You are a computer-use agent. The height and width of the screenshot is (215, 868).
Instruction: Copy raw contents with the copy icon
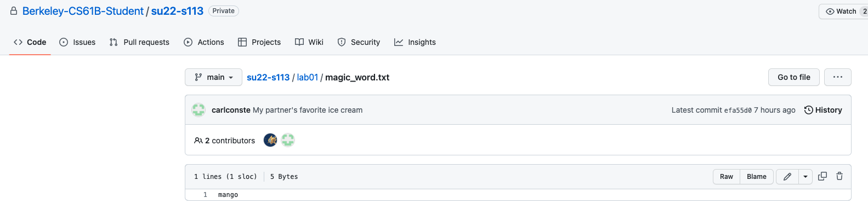pyautogui.click(x=822, y=176)
